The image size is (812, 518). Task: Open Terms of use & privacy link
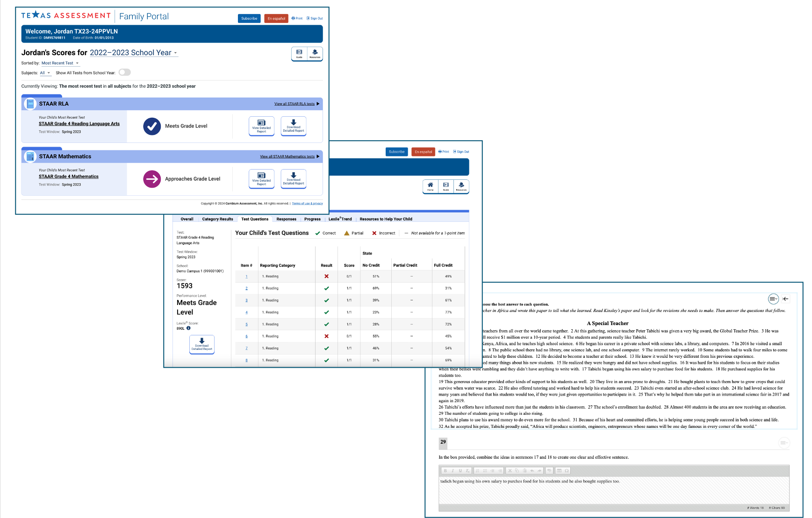click(x=307, y=204)
